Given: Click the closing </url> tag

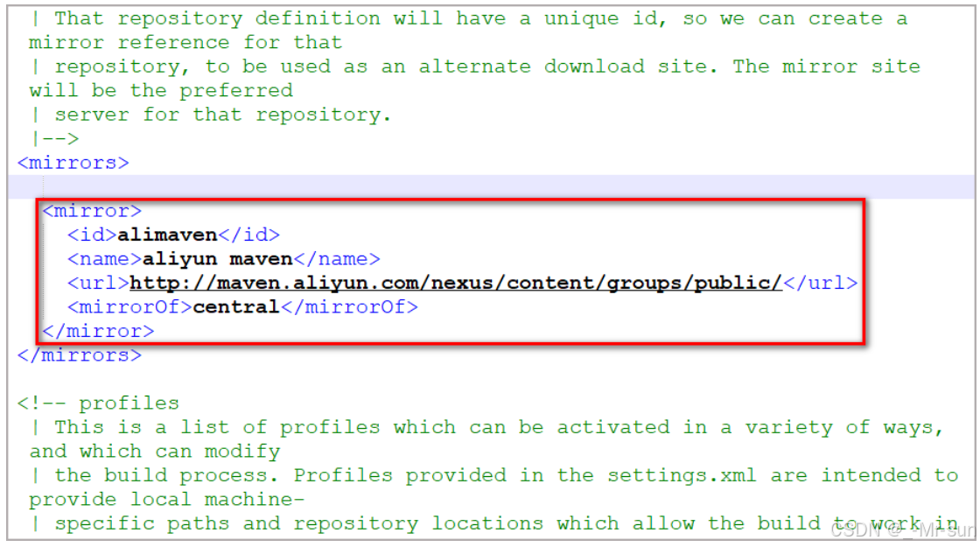Looking at the screenshot, I should (x=820, y=284).
